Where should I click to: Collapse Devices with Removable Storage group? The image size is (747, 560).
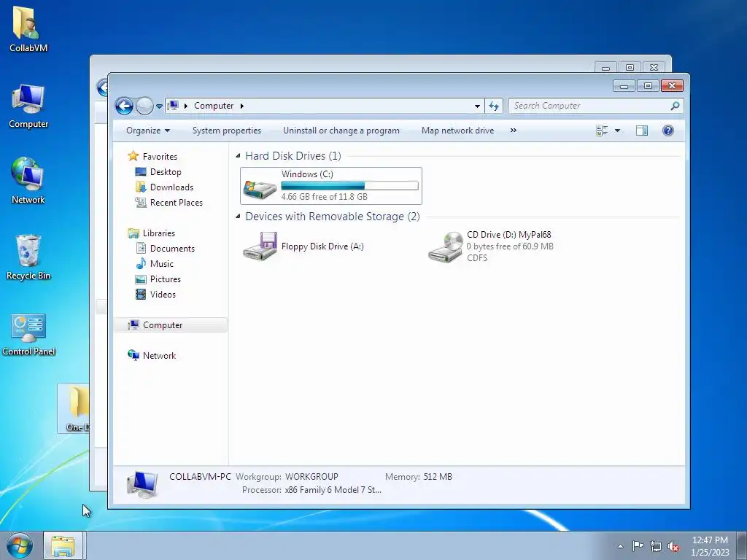pos(238,216)
